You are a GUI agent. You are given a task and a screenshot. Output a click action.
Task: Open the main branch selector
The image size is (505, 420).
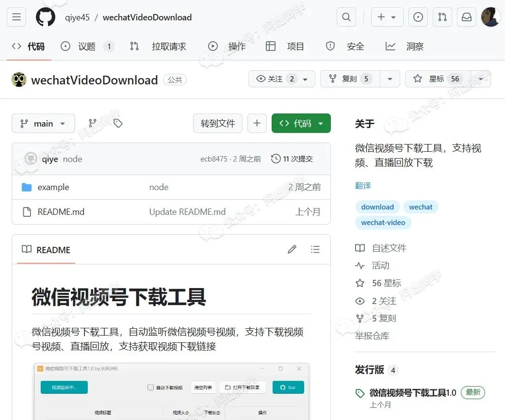click(x=43, y=123)
